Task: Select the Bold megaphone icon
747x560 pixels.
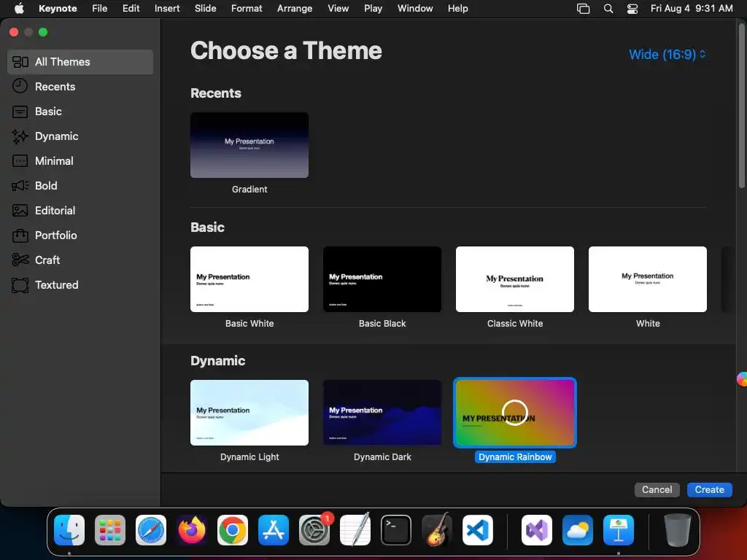Action: pos(20,186)
